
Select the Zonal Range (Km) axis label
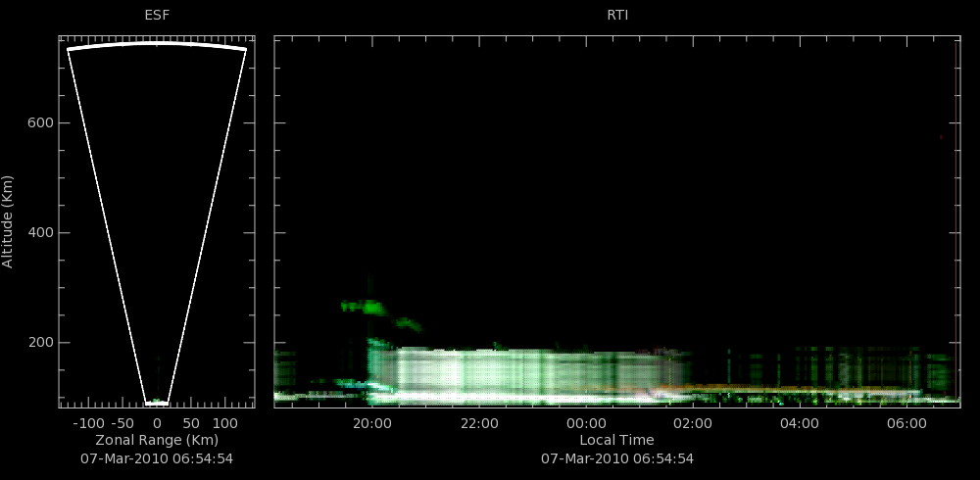click(x=157, y=440)
